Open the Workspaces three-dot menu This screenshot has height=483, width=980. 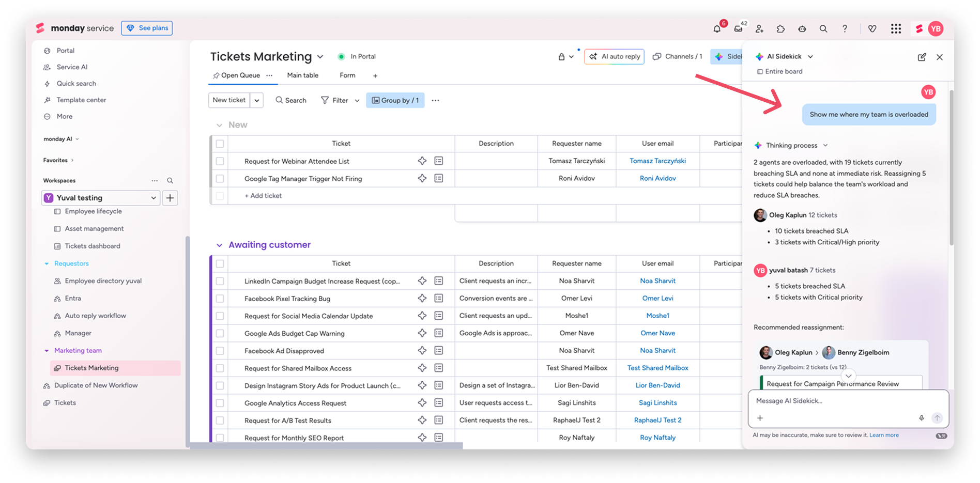(155, 181)
